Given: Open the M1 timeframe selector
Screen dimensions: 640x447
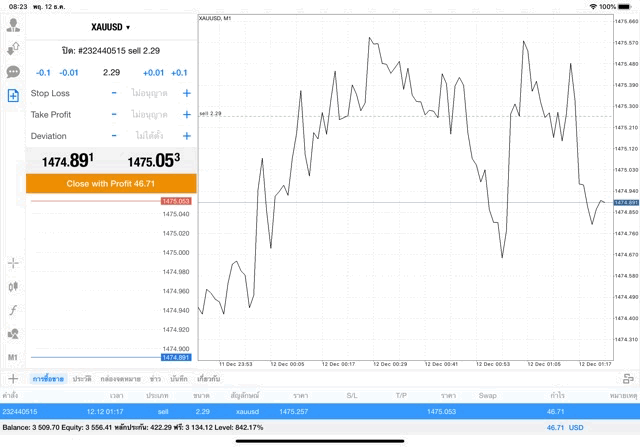Looking at the screenshot, I should click(x=13, y=357).
